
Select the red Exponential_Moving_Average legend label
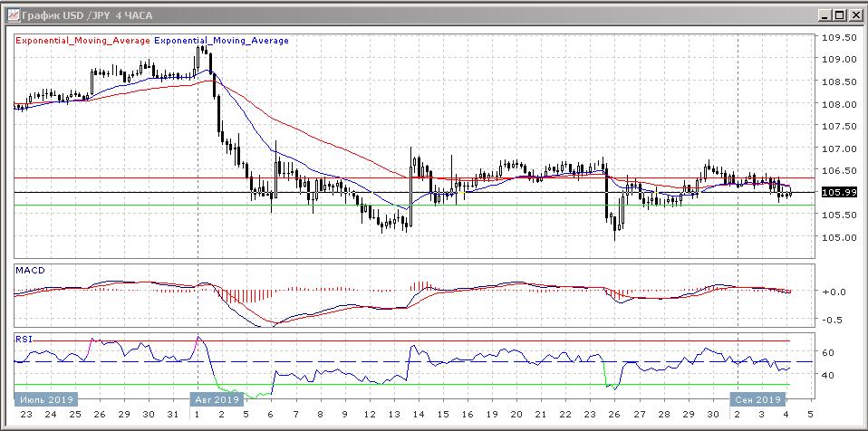[x=82, y=41]
